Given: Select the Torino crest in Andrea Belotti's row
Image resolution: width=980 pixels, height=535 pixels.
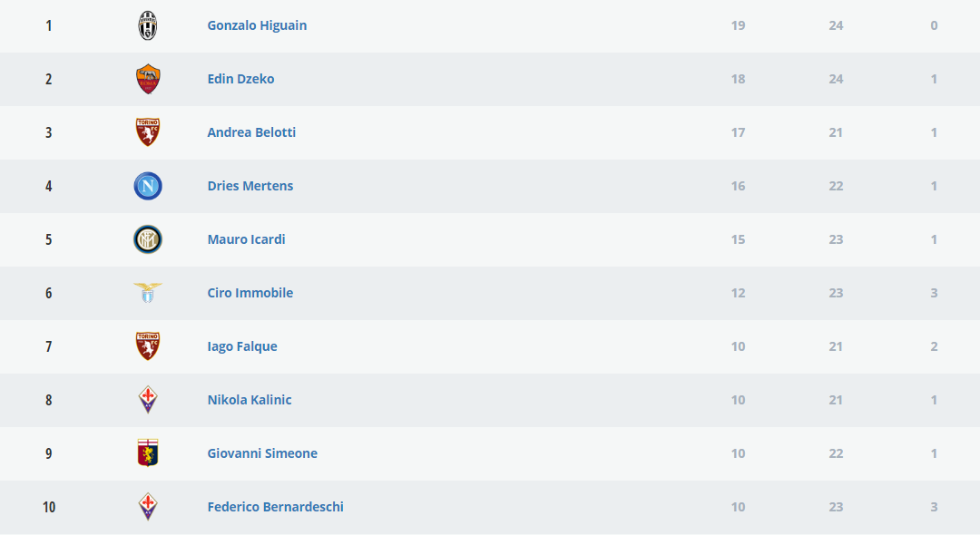Looking at the screenshot, I should 148,132.
